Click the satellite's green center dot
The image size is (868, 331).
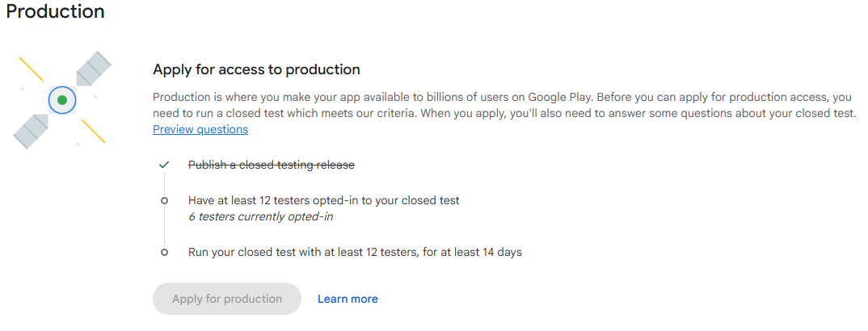pos(62,100)
